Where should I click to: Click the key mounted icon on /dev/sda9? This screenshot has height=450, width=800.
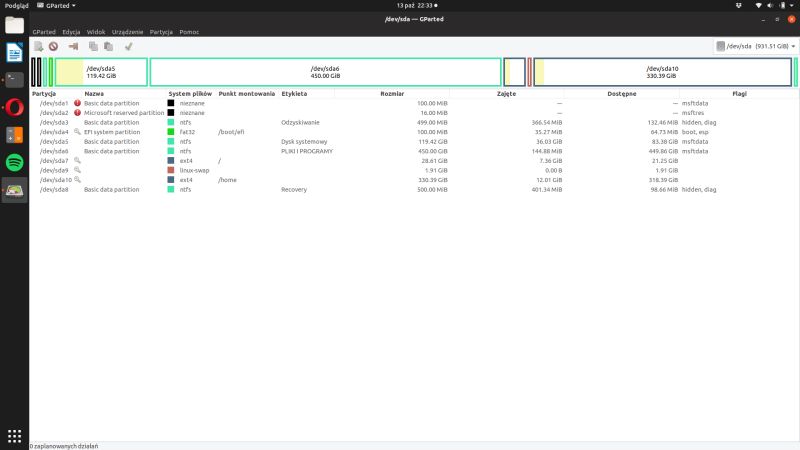pyautogui.click(x=77, y=170)
